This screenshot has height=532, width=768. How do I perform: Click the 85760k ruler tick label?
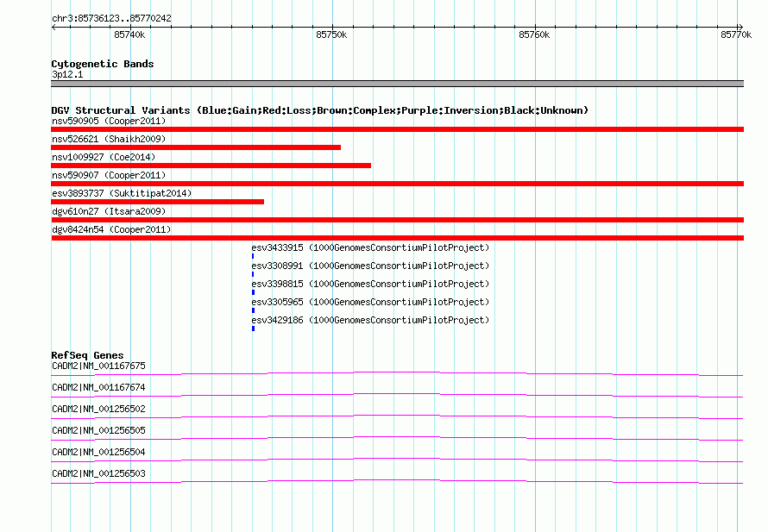[x=534, y=34]
